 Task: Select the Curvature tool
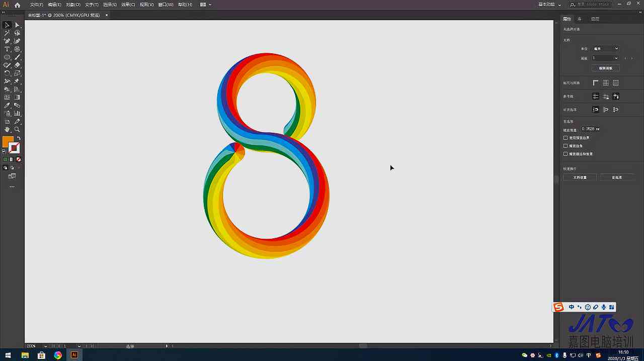coord(17,41)
